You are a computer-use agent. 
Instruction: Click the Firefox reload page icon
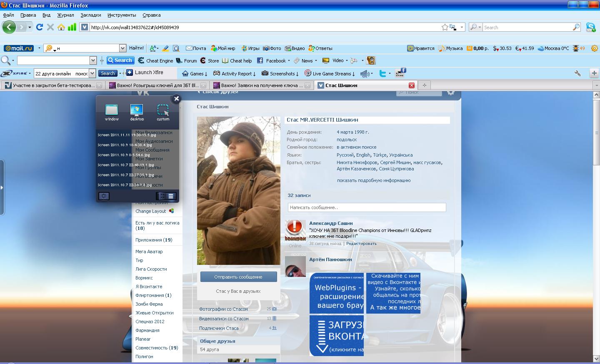[x=40, y=27]
